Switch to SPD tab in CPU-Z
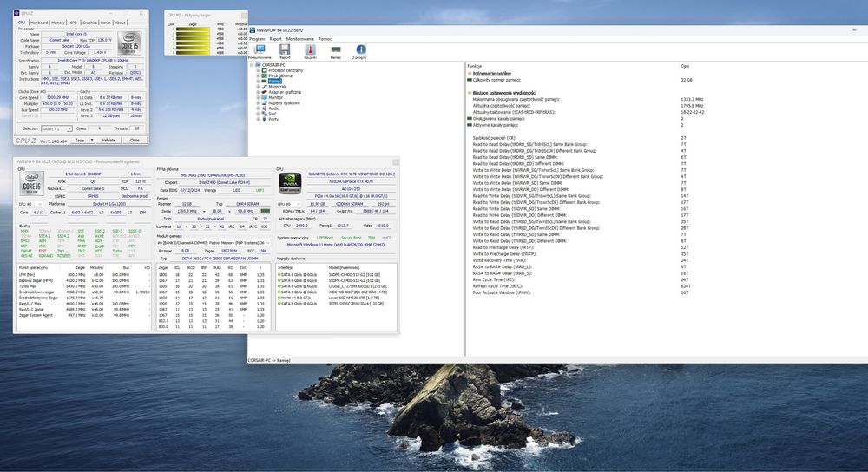 [x=74, y=23]
